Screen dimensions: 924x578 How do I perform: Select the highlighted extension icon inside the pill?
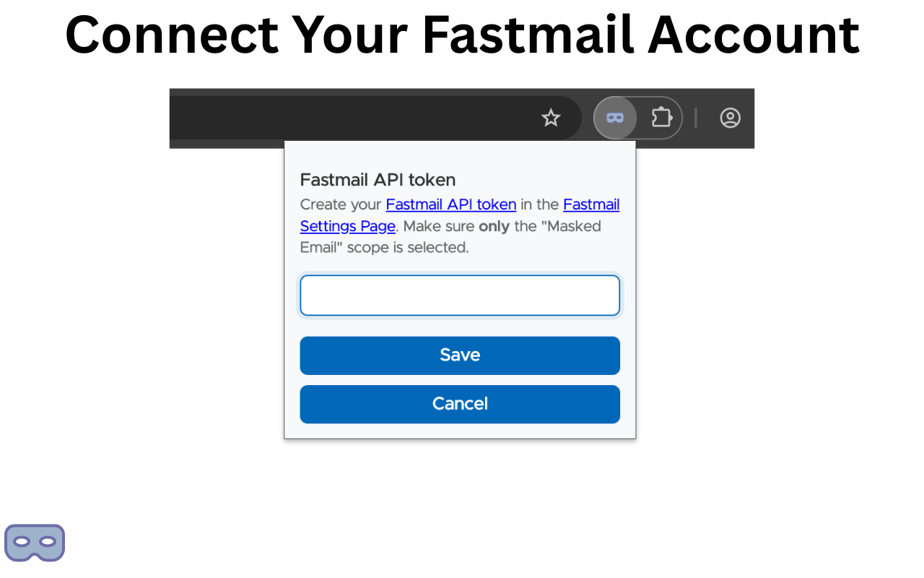pyautogui.click(x=614, y=117)
